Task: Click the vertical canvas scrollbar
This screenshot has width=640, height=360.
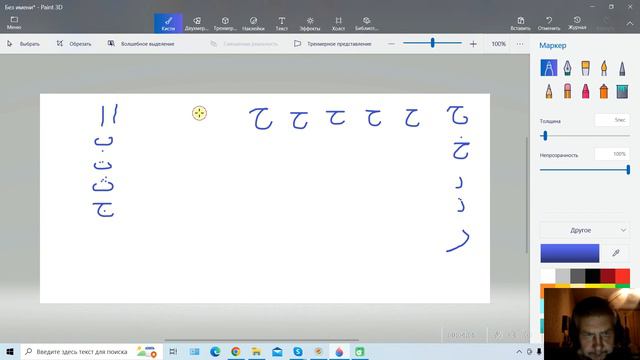Action: (526, 195)
